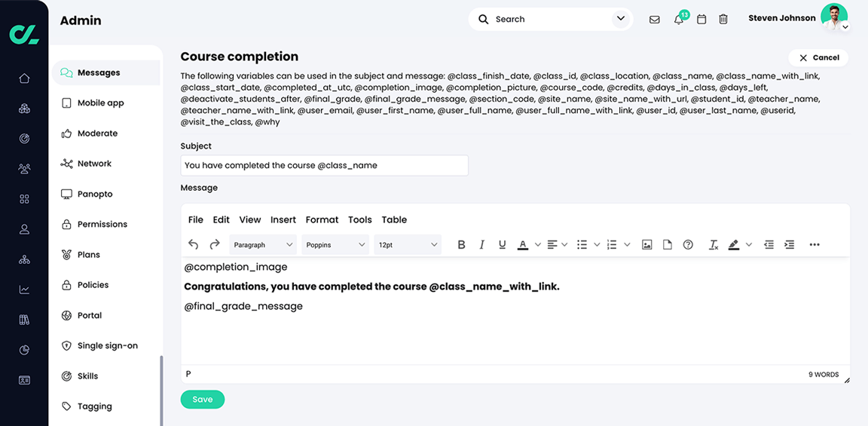Open the Poppins font family dropdown
The height and width of the screenshot is (426, 868).
coord(335,244)
